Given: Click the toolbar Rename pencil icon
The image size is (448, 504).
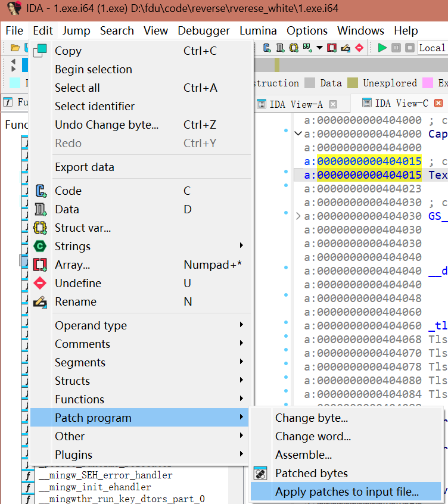Looking at the screenshot, I should (x=346, y=48).
